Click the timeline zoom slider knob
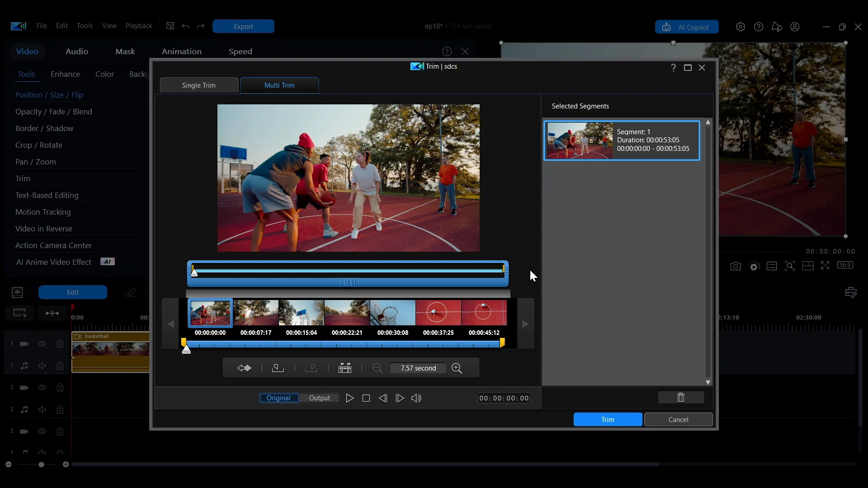Screen dimensions: 868x488 [41, 465]
